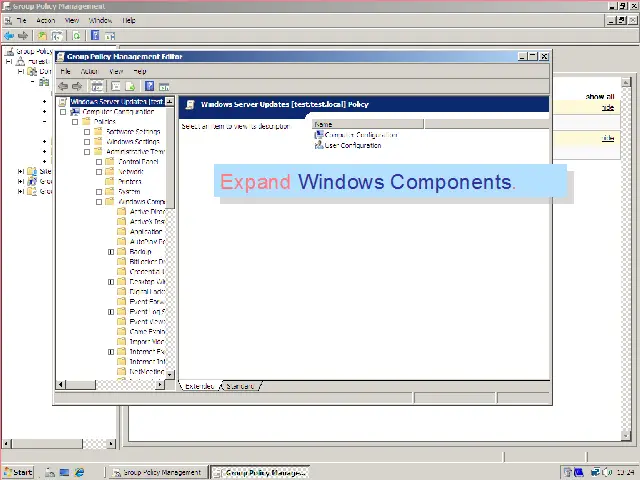The height and width of the screenshot is (480, 640).
Task: Open Action menu in Group Policy Management window
Action: 45,20
